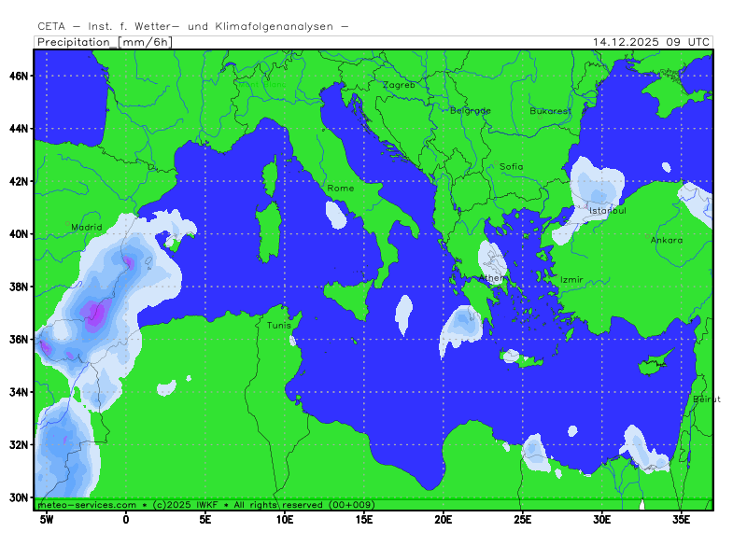The image size is (747, 560).
Task: Click the CETA institute title text
Action: [193, 26]
